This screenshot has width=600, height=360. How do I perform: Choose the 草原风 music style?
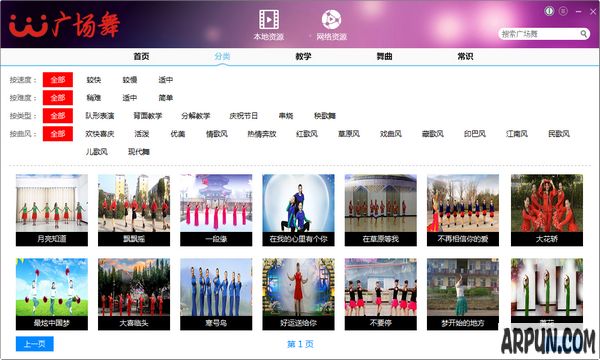(349, 134)
